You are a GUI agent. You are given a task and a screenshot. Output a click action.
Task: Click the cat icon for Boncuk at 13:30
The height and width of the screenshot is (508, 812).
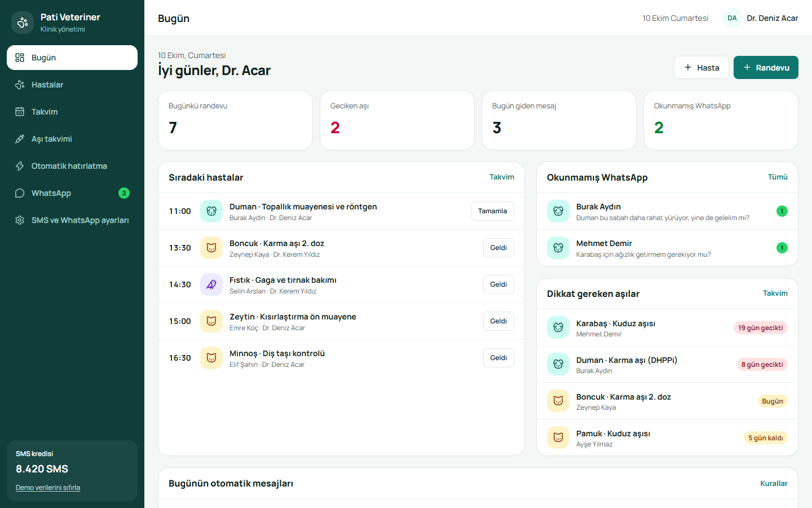(211, 248)
